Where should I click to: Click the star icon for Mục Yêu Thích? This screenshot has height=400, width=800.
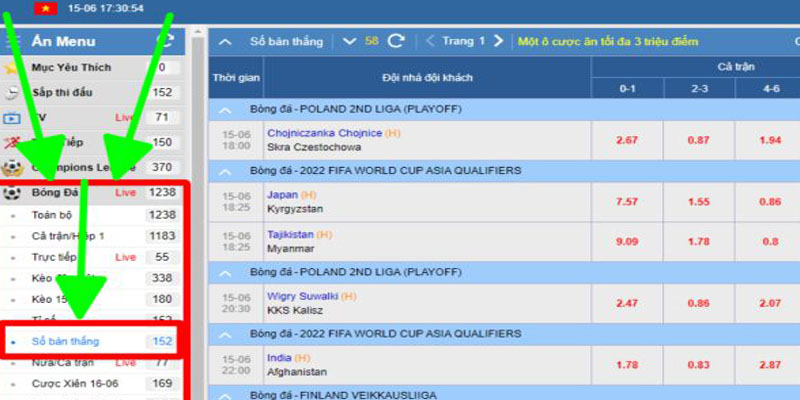[x=12, y=68]
